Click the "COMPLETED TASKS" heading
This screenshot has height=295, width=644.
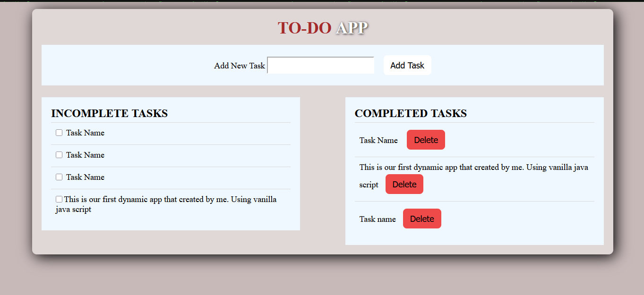pyautogui.click(x=411, y=113)
